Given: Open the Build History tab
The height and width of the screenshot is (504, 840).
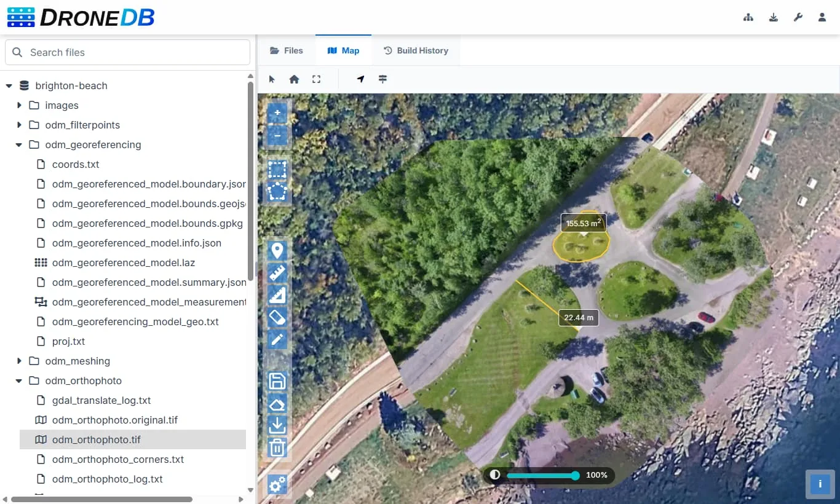Looking at the screenshot, I should pyautogui.click(x=416, y=50).
